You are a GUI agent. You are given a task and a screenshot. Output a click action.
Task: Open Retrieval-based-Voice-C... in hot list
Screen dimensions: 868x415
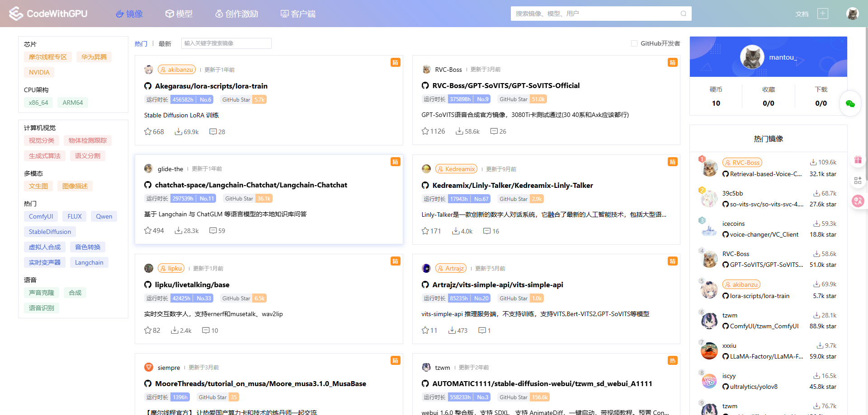(766, 174)
